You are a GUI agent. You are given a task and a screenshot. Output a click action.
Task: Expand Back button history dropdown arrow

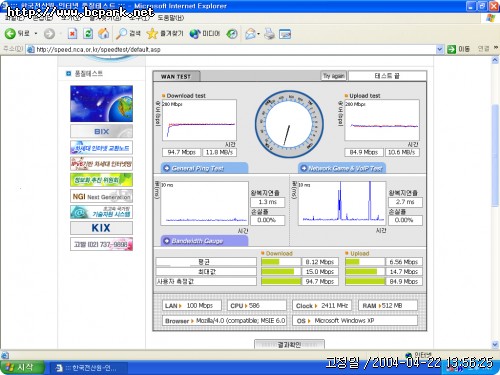click(x=36, y=34)
